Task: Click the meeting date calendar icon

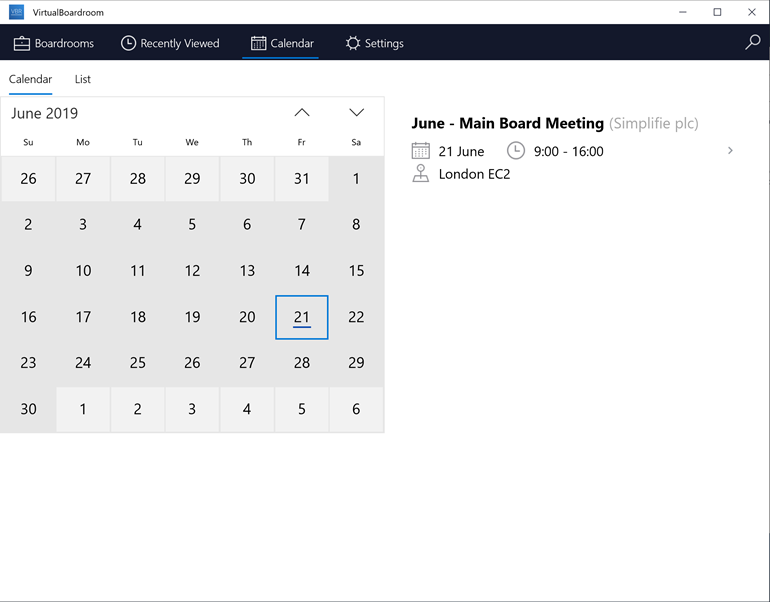Action: (420, 151)
